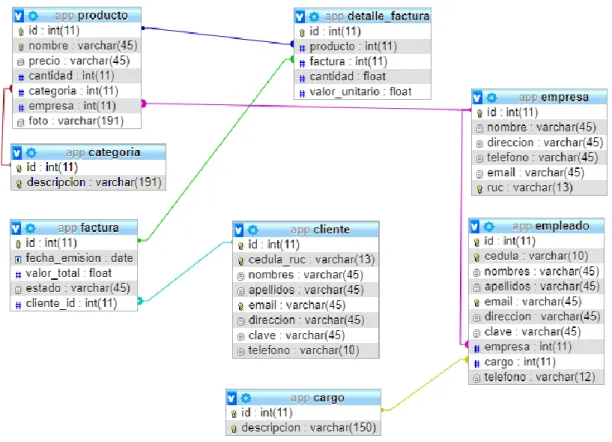Collapse the categoria table with its V toggle
The width and height of the screenshot is (612, 442).
17,153
